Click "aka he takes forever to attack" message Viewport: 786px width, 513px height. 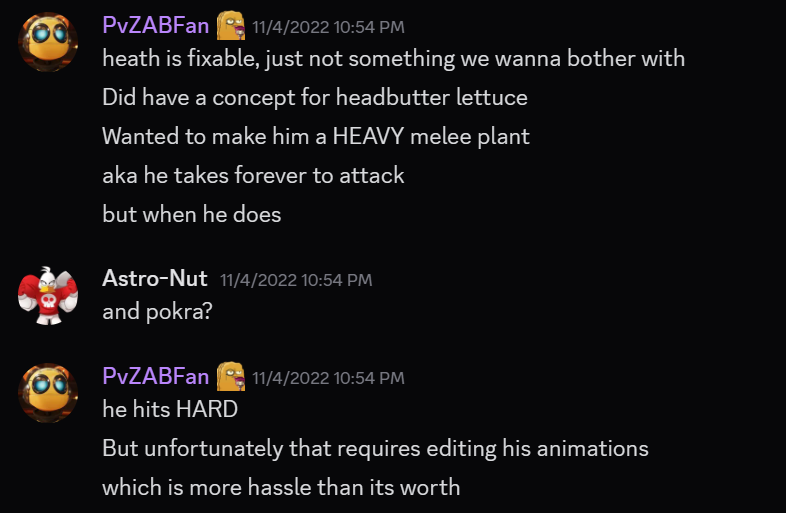(253, 175)
